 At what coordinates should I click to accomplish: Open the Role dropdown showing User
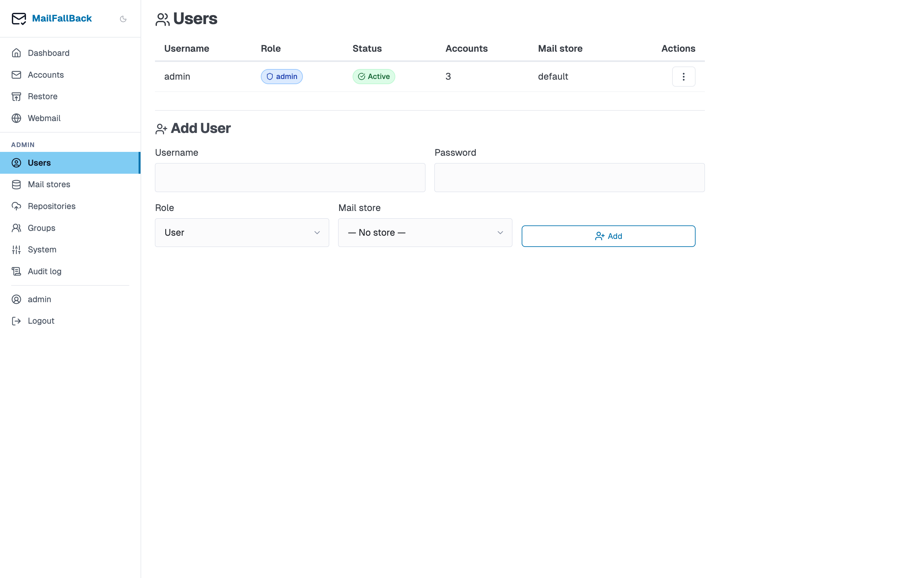click(x=242, y=233)
